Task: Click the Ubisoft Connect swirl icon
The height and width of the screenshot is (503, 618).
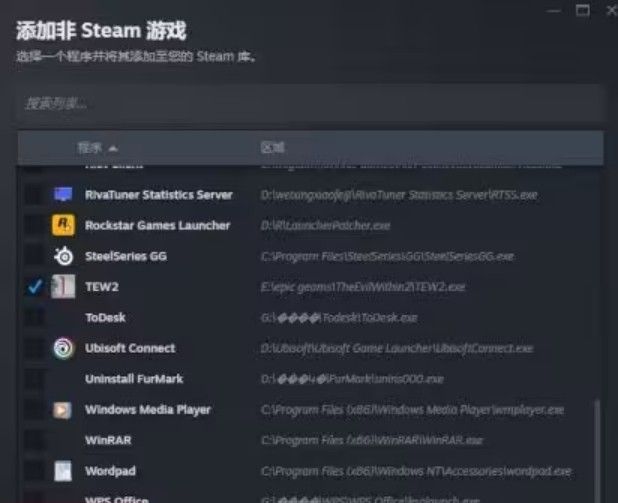Action: click(63, 348)
